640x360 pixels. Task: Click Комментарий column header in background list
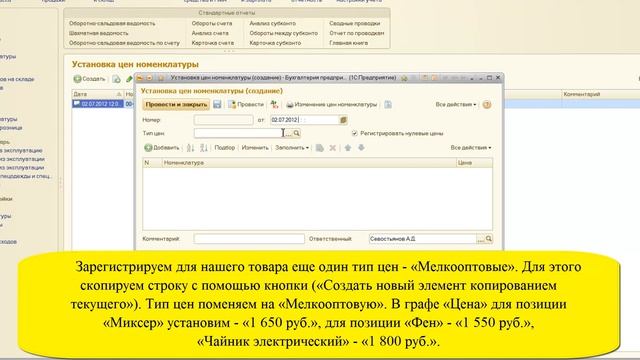600,94
